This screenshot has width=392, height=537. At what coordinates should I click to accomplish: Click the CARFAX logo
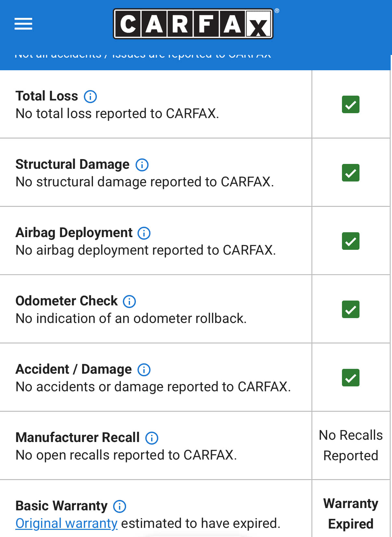pyautogui.click(x=193, y=24)
